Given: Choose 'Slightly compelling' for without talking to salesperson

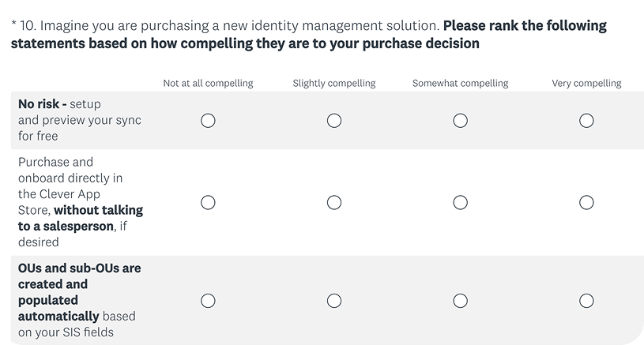Looking at the screenshot, I should (x=334, y=202).
